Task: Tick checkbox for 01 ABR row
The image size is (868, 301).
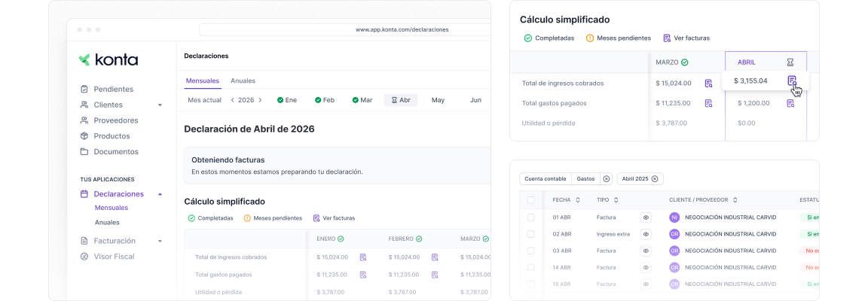Action: click(x=531, y=217)
